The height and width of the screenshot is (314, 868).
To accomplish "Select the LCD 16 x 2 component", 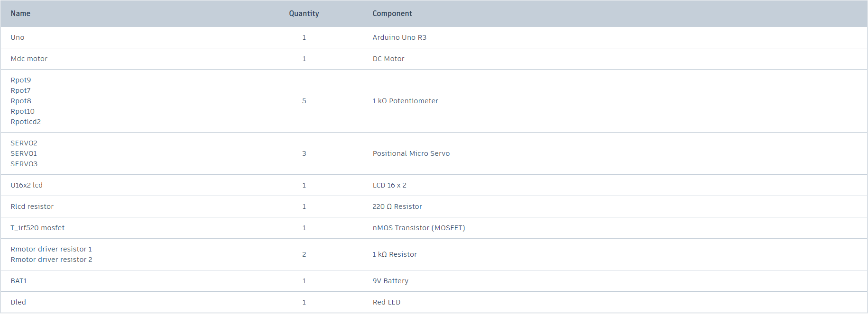I will pos(389,185).
